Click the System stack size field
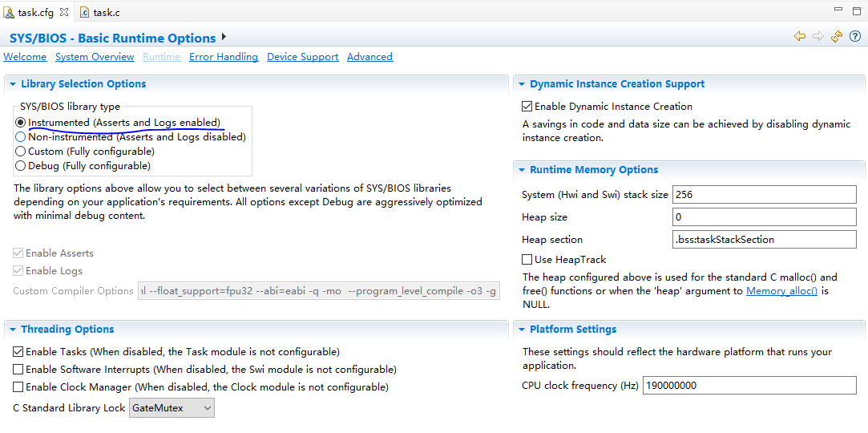 764,194
